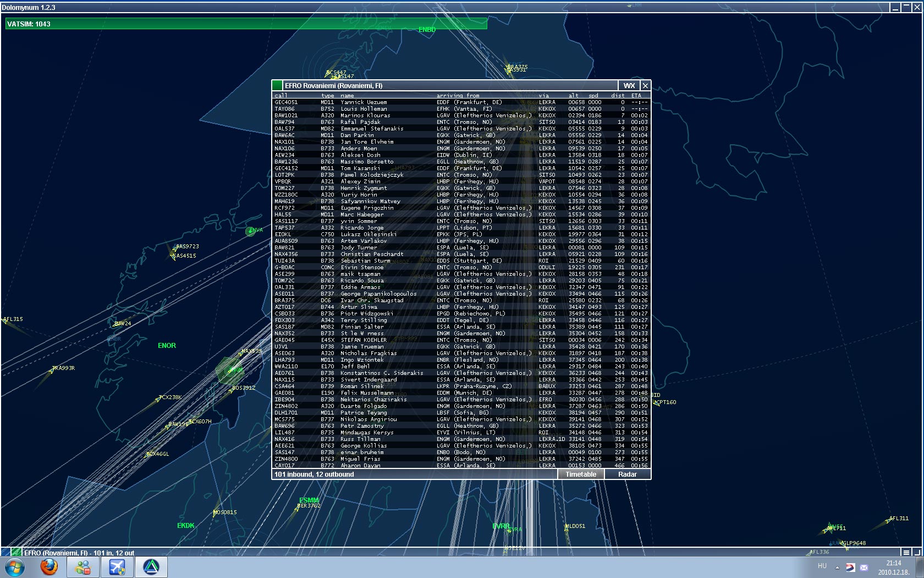This screenshot has height=578, width=924.
Task: Select the GLP9648 aircraft on the map
Action: point(854,543)
